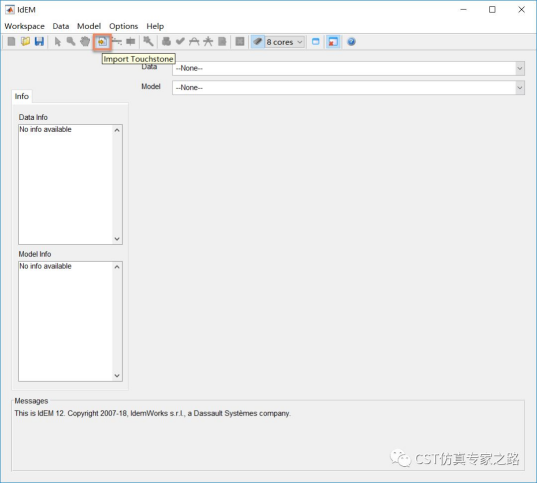The height and width of the screenshot is (483, 538).
Task: Expand the Model selection dropdown
Action: [x=348, y=88]
